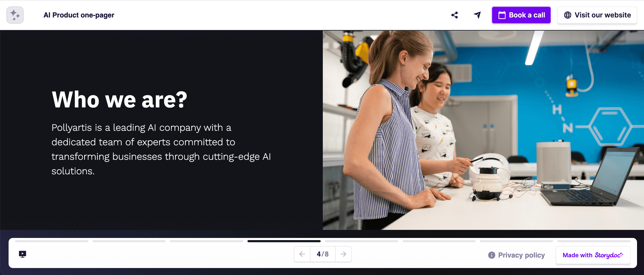Click the paper plane send icon
Image resolution: width=644 pixels, height=275 pixels.
477,15
